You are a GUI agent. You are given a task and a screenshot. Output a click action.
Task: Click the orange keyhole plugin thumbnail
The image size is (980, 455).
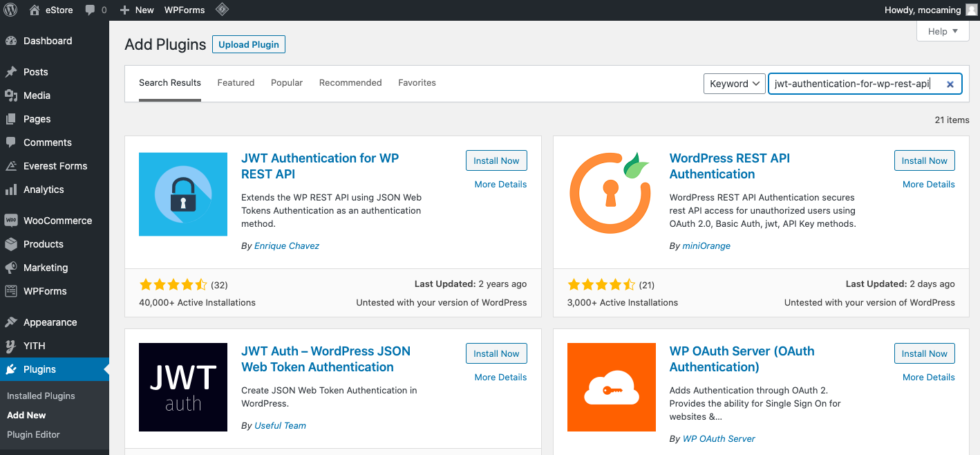coord(612,194)
